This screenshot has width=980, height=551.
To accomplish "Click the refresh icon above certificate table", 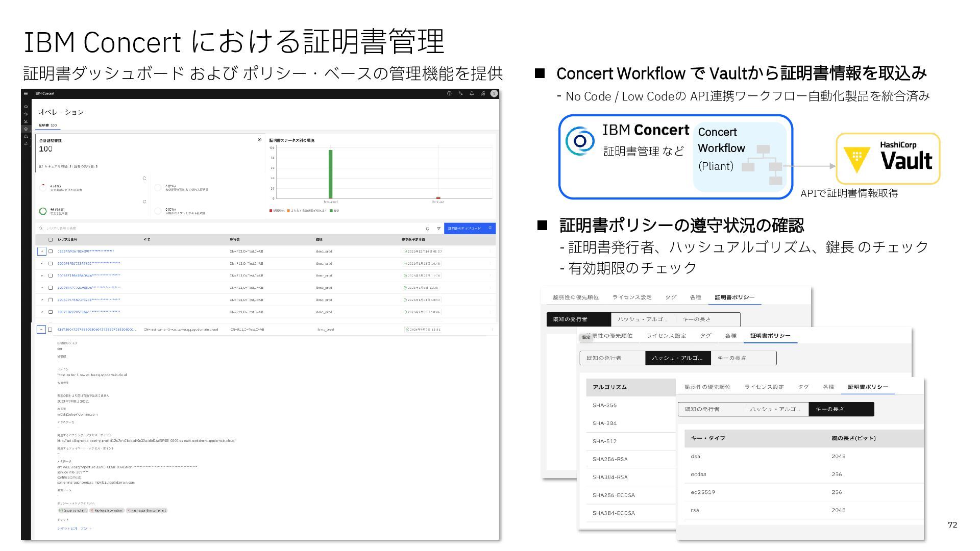I will point(427,229).
